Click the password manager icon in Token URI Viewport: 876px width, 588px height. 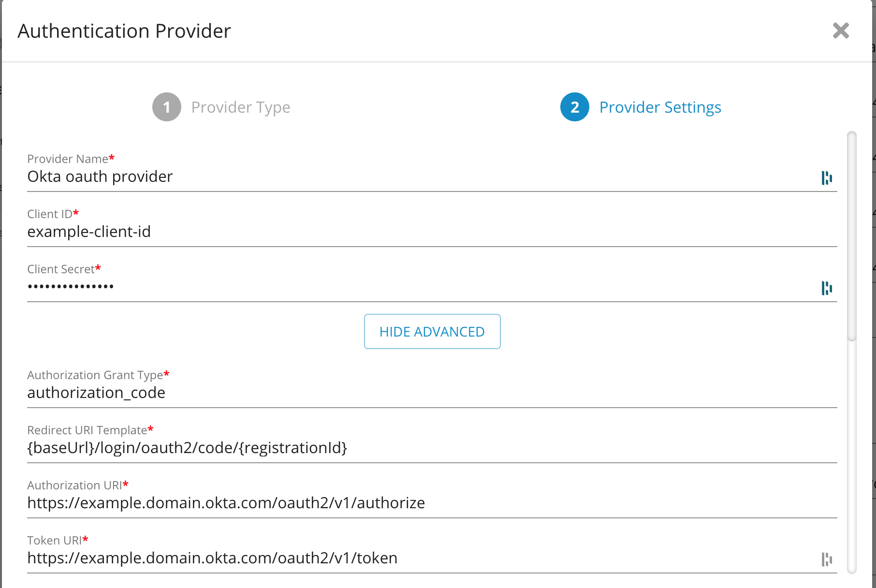coord(827,559)
